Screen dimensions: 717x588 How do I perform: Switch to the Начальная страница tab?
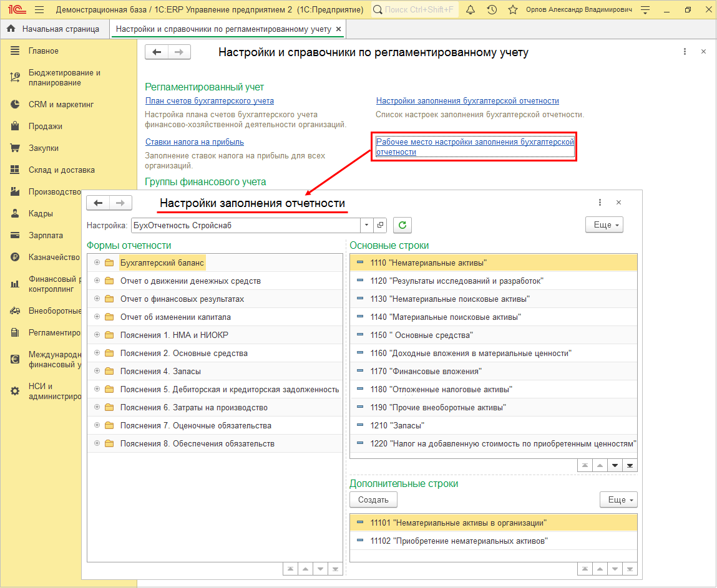click(61, 29)
